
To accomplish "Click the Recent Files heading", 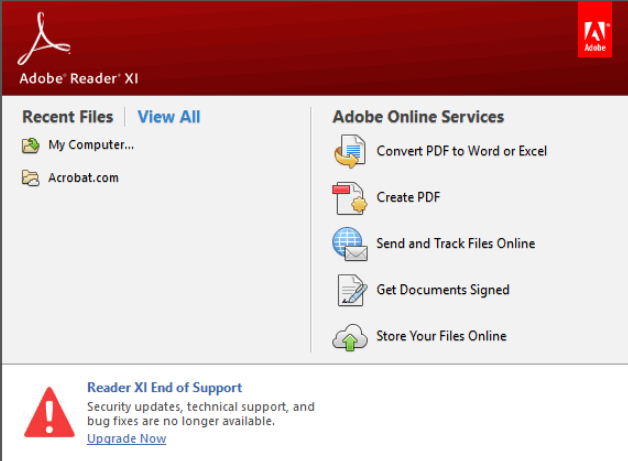I will pyautogui.click(x=68, y=117).
